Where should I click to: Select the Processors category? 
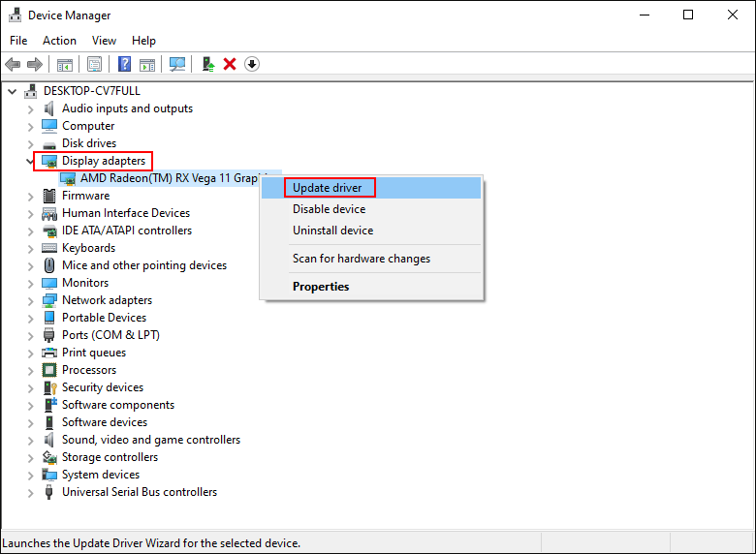(x=88, y=370)
